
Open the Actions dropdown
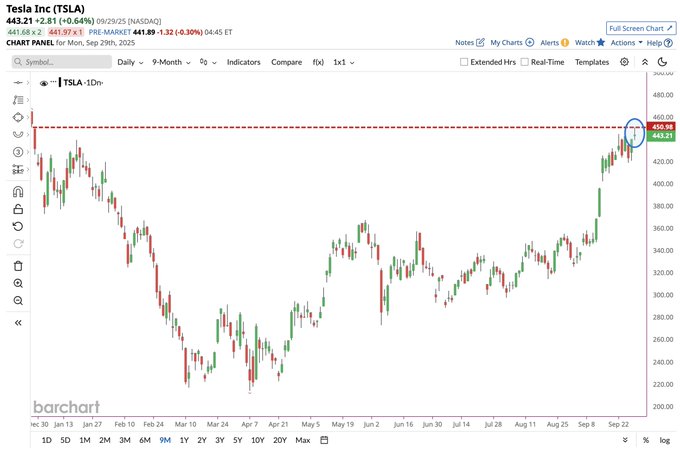point(626,42)
